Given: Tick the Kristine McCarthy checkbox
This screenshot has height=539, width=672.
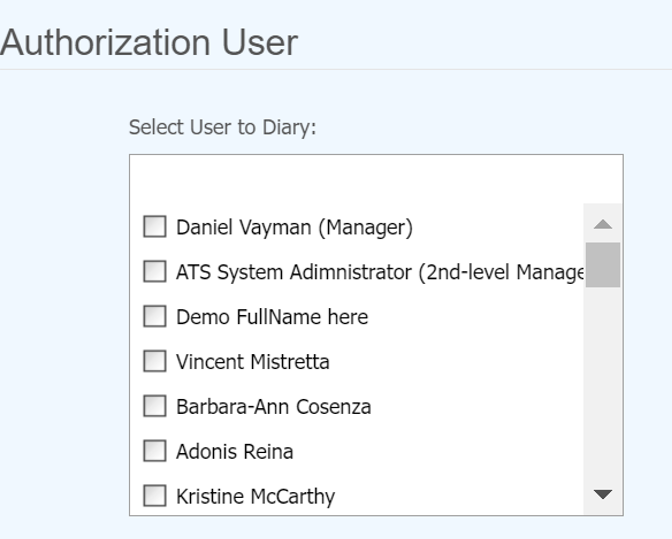Looking at the screenshot, I should click(x=154, y=496).
